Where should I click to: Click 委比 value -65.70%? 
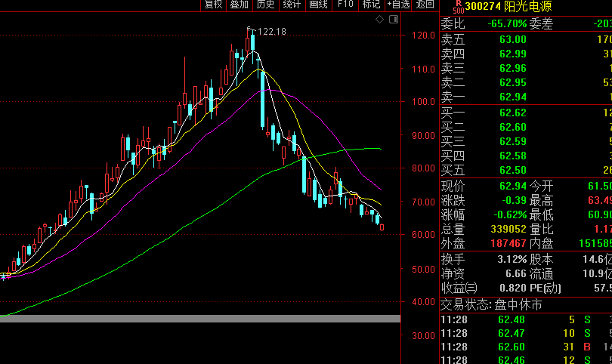pyautogui.click(x=507, y=24)
